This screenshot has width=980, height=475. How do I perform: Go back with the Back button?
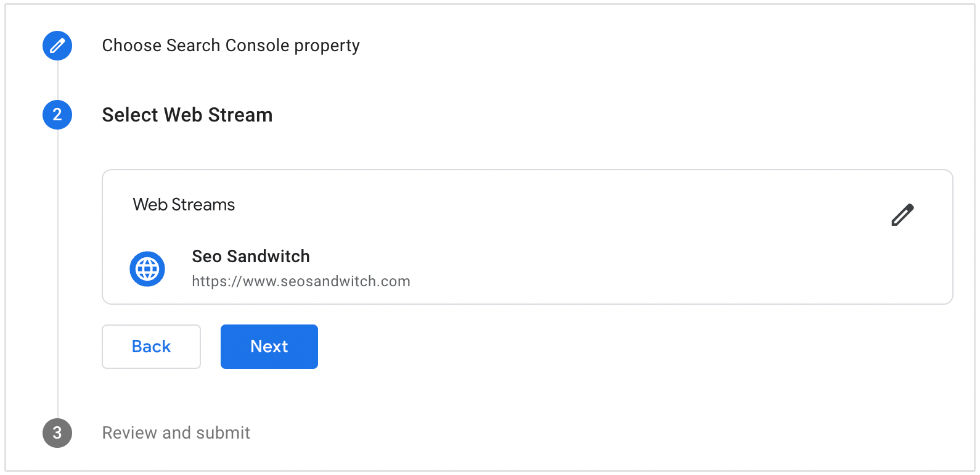pos(151,347)
